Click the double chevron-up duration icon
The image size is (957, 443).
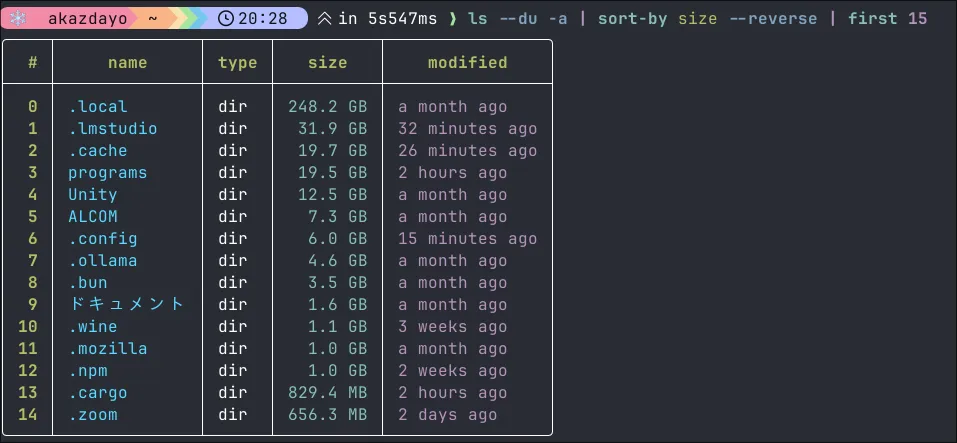click(324, 18)
